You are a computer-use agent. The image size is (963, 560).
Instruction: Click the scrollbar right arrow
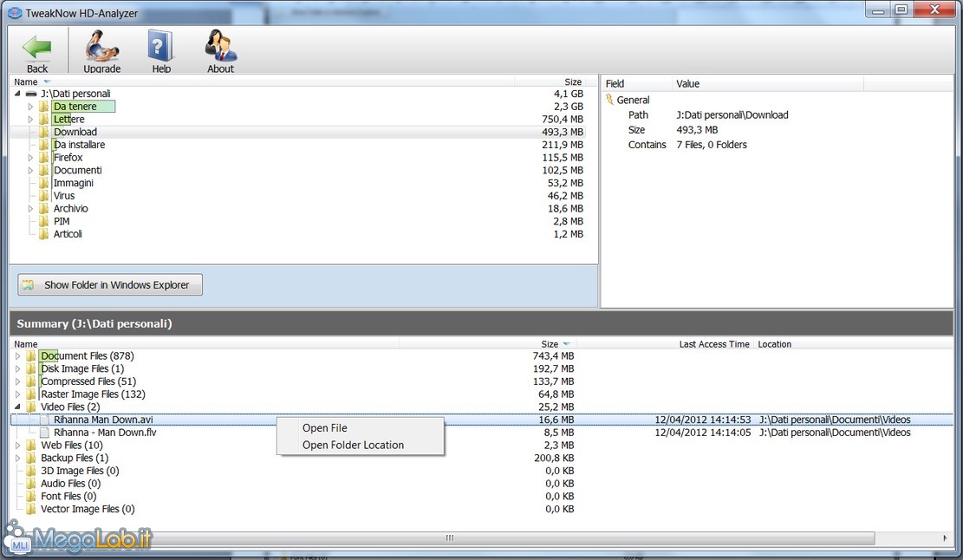click(945, 537)
